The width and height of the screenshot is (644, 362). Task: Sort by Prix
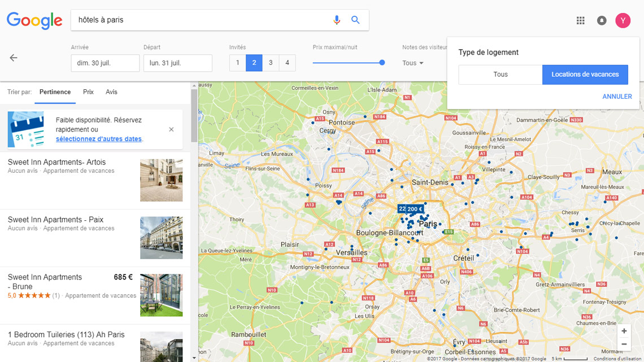tap(88, 92)
